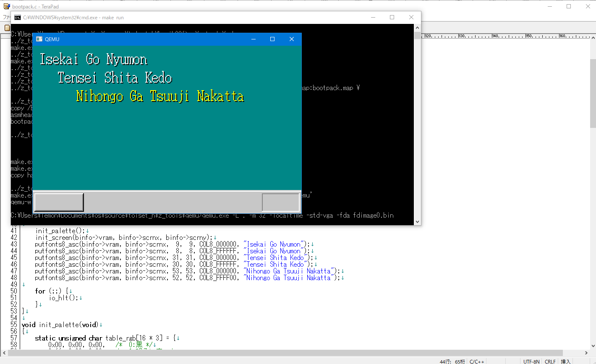The height and width of the screenshot is (364, 596).
Task: Maximize the TeraPad window
Action: pos(569,6)
